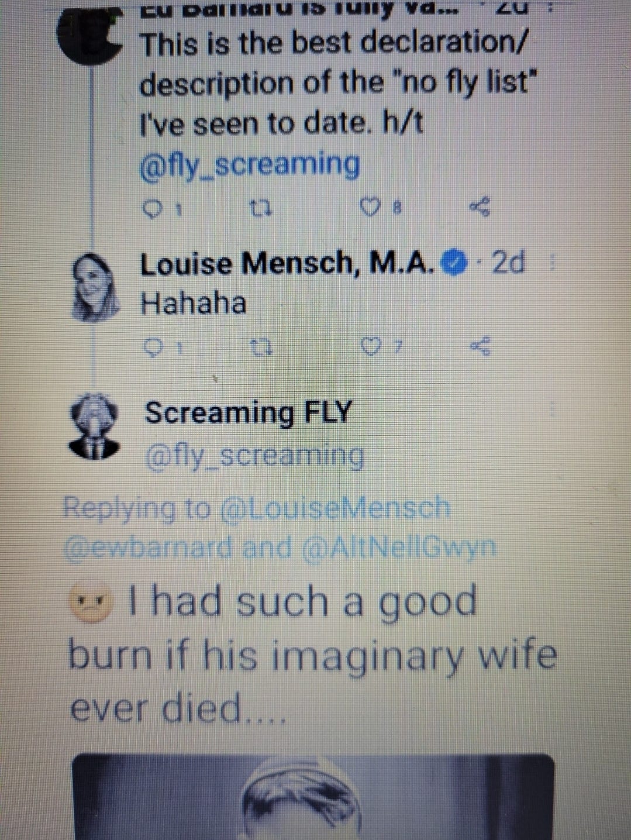Open the @LouiseMensch reply-to link
This screenshot has width=631, height=840.
[x=335, y=508]
